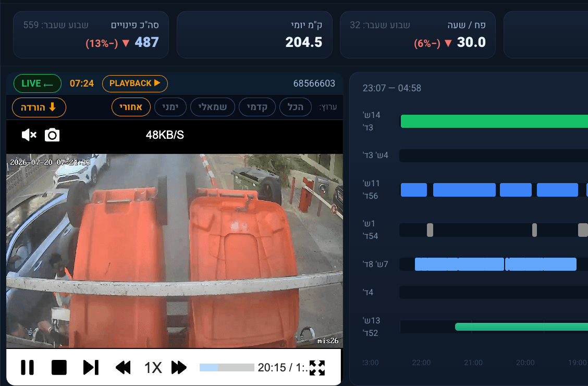This screenshot has height=386, width=588.
Task: Select the שמאלי left camera channel
Action: 213,107
